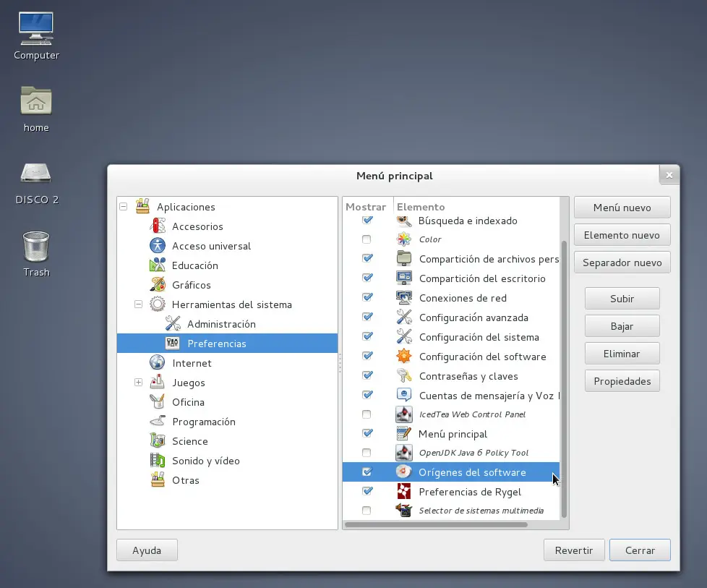Click the Administración tools icon
The height and width of the screenshot is (588, 707).
tap(173, 323)
